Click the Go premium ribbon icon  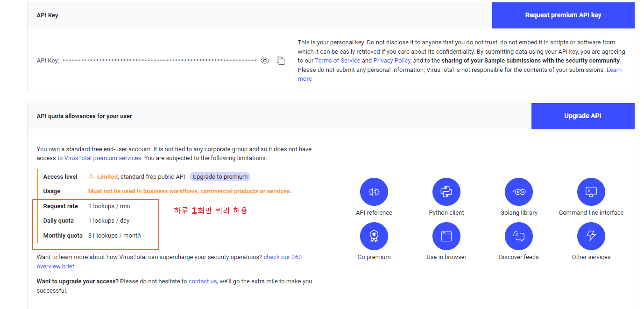[374, 236]
